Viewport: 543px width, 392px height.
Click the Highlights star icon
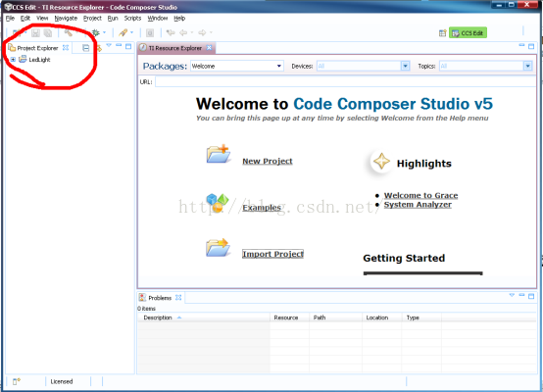click(x=381, y=162)
